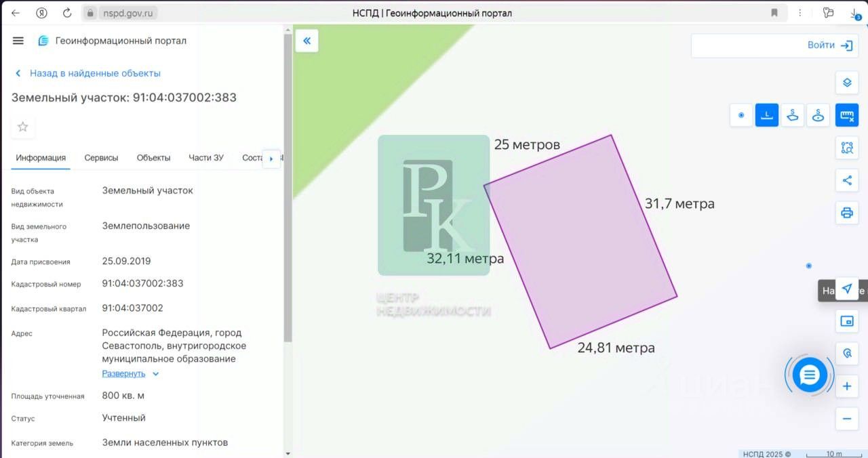
Task: Close the ruler measuring tools
Action: (x=847, y=115)
